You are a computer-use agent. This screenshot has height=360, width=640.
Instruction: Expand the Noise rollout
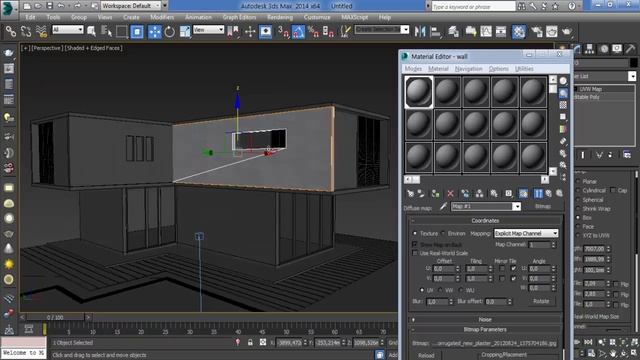pyautogui.click(x=485, y=320)
